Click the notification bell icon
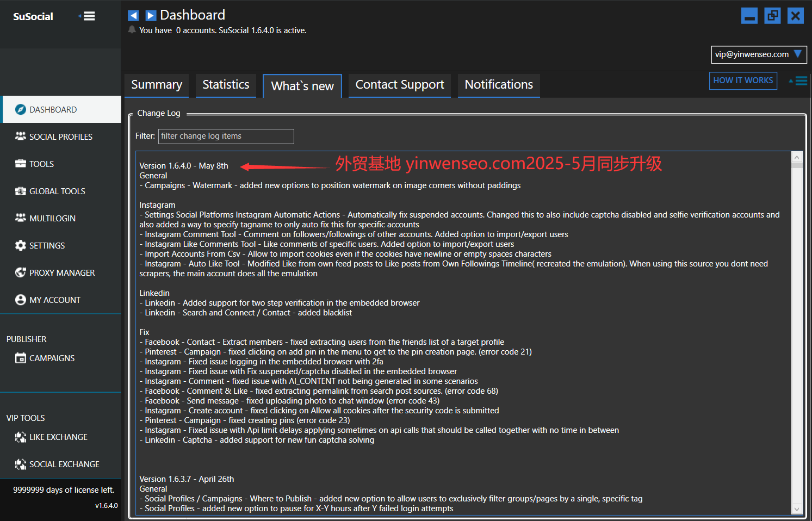The width and height of the screenshot is (812, 521). [132, 30]
